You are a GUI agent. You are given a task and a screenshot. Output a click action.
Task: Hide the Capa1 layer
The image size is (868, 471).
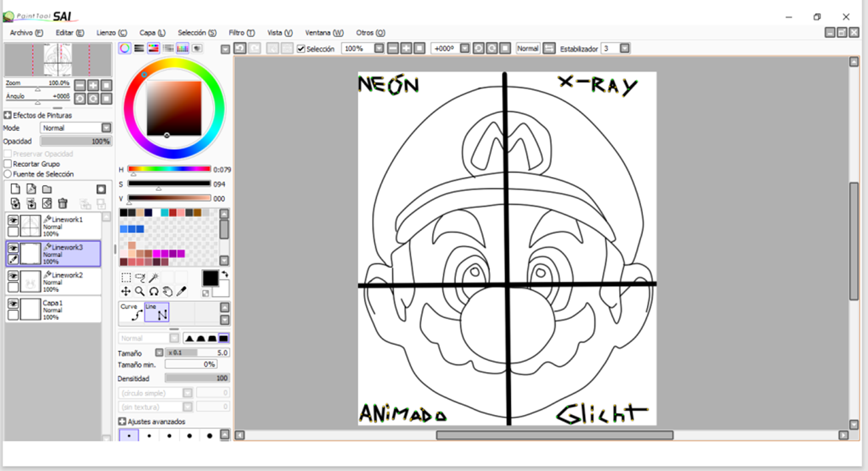pyautogui.click(x=13, y=303)
